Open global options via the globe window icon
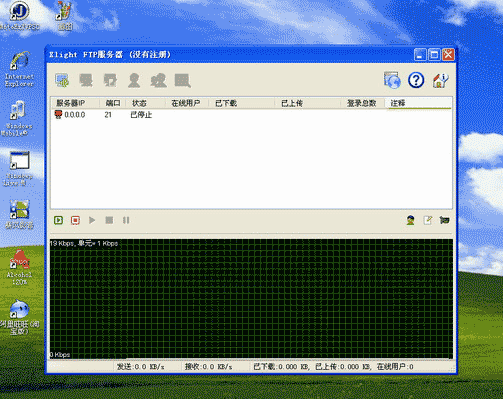This screenshot has height=399, width=503. 392,80
